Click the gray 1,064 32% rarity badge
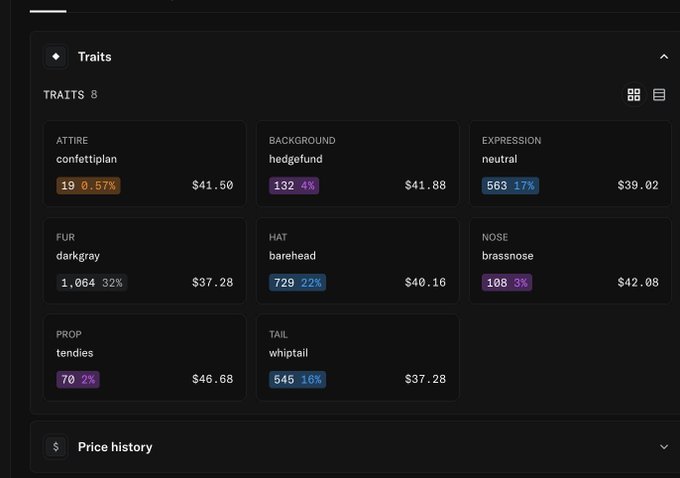 pos(92,283)
